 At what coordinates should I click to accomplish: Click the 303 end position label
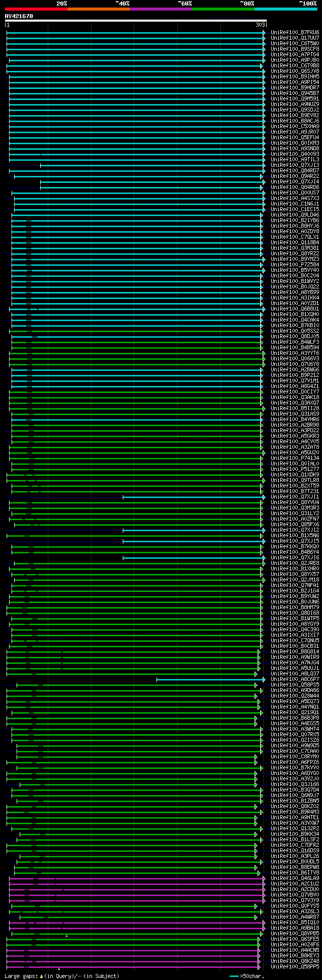[260, 25]
